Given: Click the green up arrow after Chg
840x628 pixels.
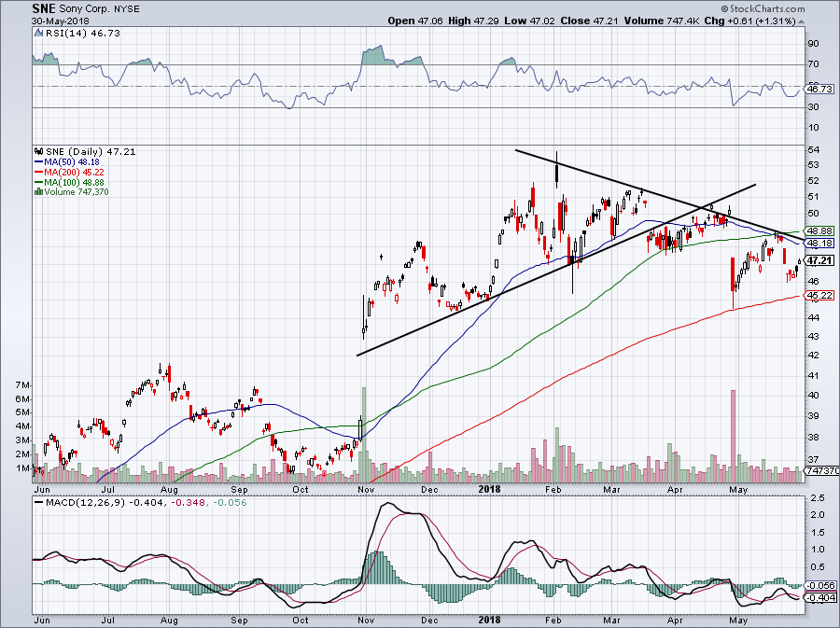Looking at the screenshot, I should (x=802, y=21).
